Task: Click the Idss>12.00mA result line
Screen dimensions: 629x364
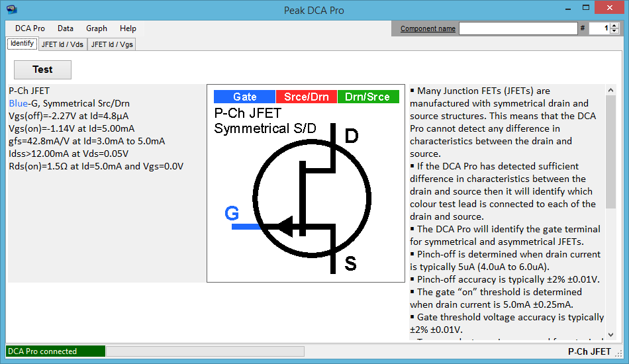Action: pos(69,154)
